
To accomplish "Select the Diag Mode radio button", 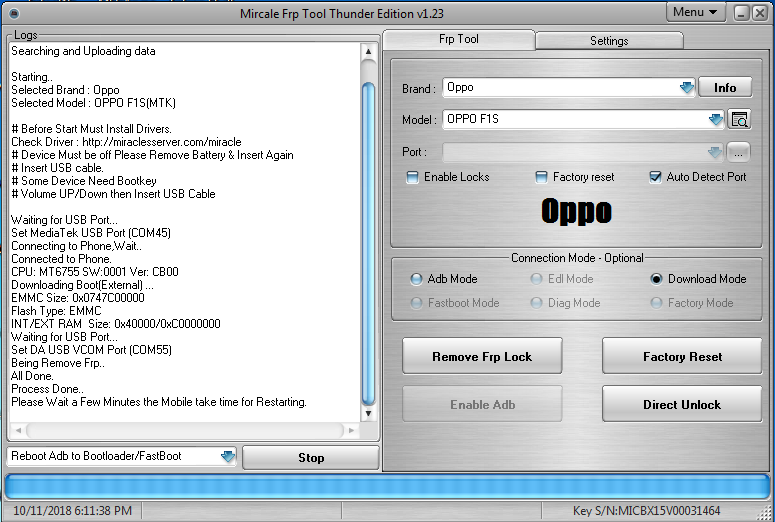I will pos(536,303).
